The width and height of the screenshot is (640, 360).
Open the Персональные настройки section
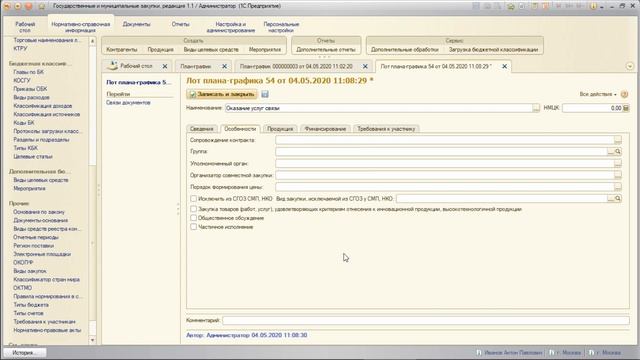281,27
